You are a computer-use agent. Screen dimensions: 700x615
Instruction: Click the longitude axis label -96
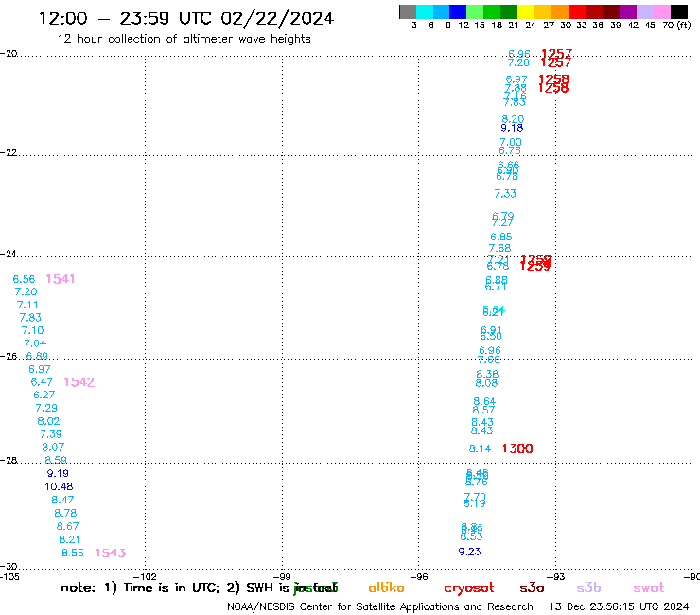pos(419,576)
